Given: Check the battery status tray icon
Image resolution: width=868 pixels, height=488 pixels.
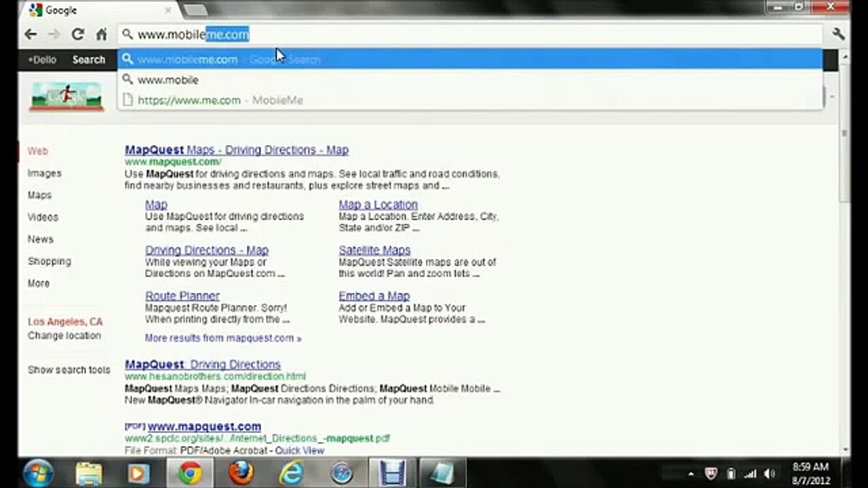Looking at the screenshot, I should pyautogui.click(x=731, y=474).
